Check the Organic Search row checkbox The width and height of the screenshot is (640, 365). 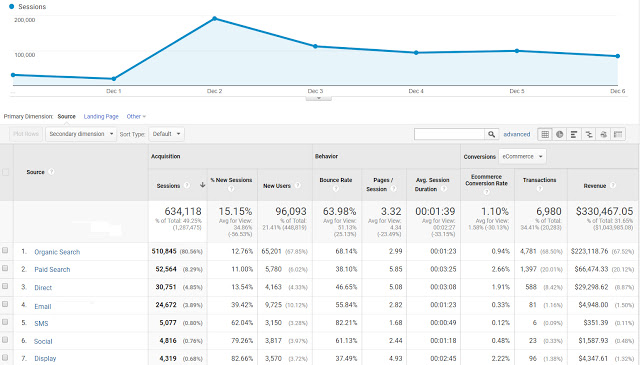[5, 250]
